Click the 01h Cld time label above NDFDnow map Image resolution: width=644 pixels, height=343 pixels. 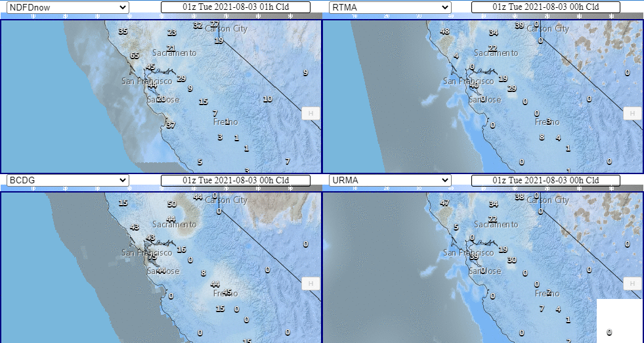[235, 7]
